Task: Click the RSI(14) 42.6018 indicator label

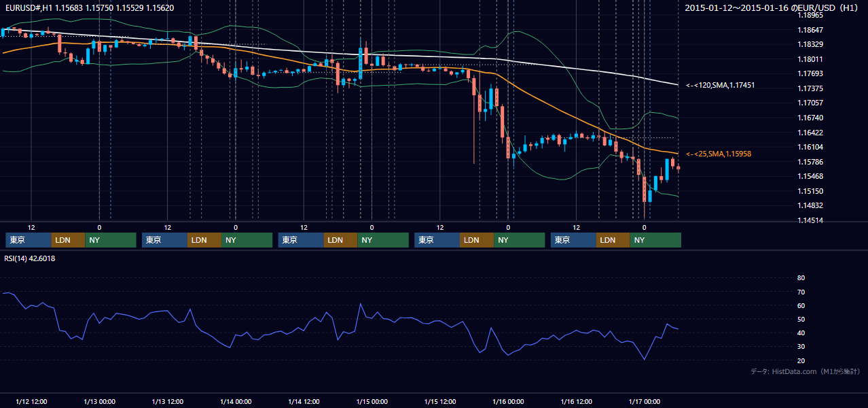Action: pyautogui.click(x=30, y=258)
